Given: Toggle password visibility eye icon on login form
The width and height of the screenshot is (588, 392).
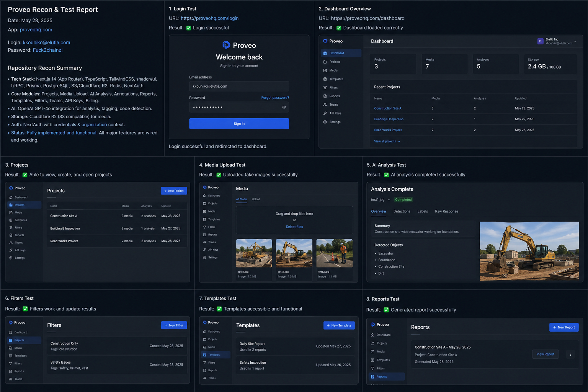Looking at the screenshot, I should 284,107.
